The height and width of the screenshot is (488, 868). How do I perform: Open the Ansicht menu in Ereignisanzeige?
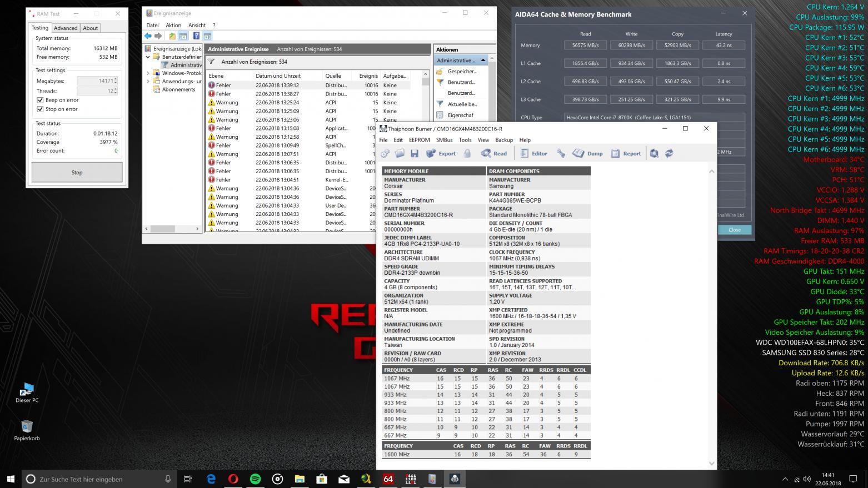point(197,25)
